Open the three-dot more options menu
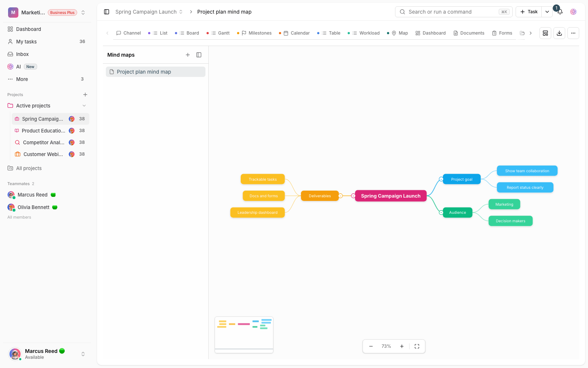 (573, 33)
